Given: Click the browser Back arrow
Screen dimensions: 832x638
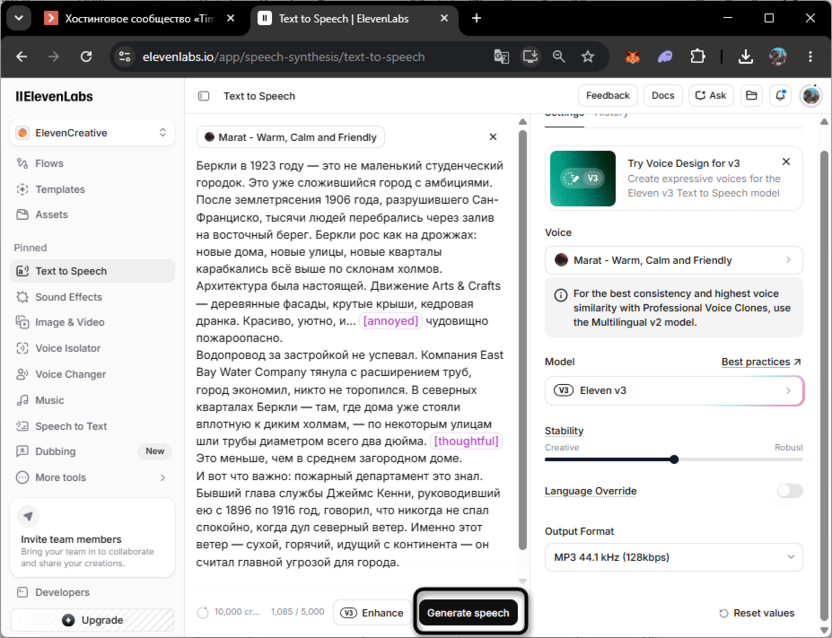Looking at the screenshot, I should [x=22, y=56].
